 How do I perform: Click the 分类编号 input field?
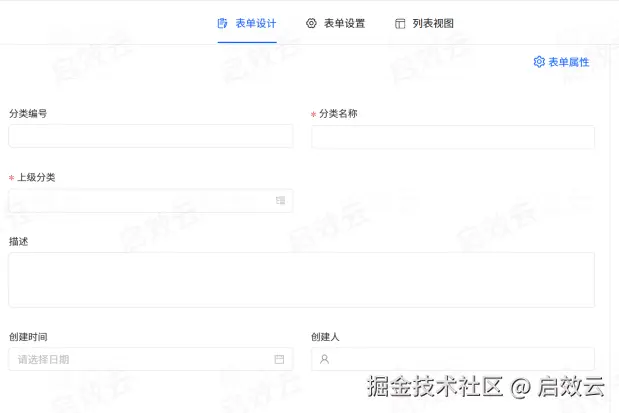(151, 136)
